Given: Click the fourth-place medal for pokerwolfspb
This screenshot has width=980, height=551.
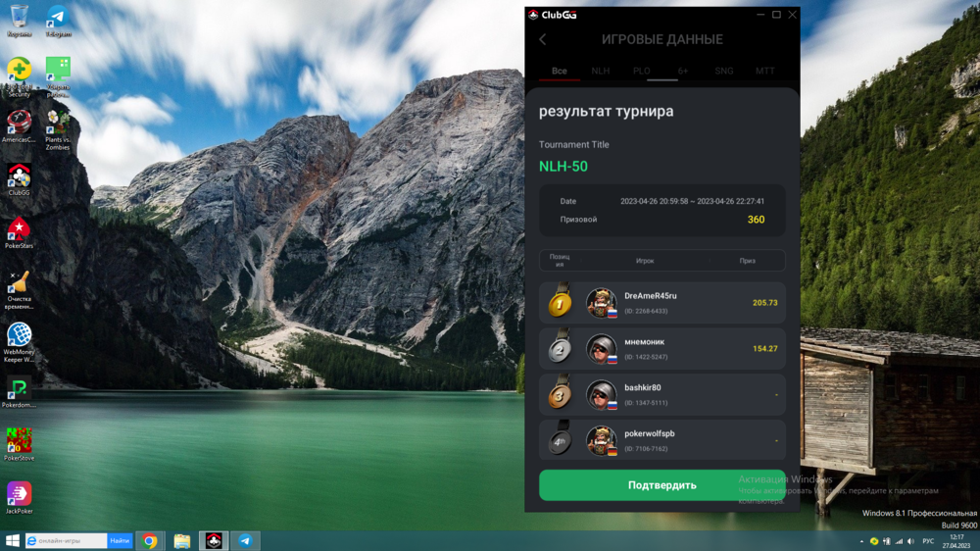Looking at the screenshot, I should (560, 440).
